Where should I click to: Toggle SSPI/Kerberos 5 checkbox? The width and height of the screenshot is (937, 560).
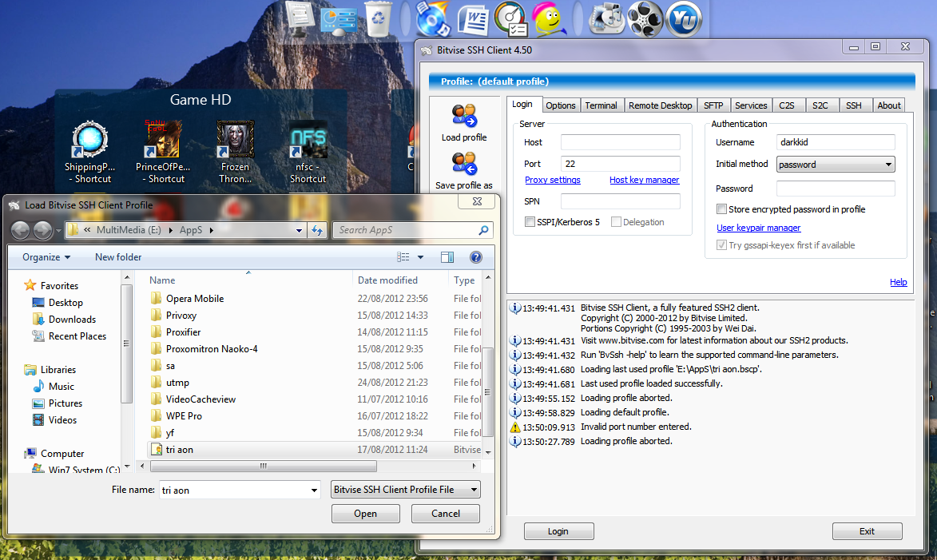[x=530, y=222]
